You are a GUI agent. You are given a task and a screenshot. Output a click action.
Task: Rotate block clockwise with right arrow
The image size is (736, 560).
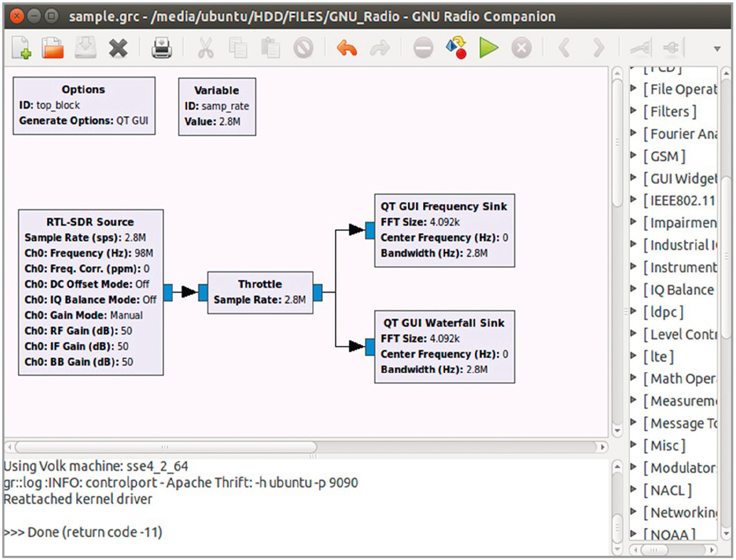[x=598, y=48]
